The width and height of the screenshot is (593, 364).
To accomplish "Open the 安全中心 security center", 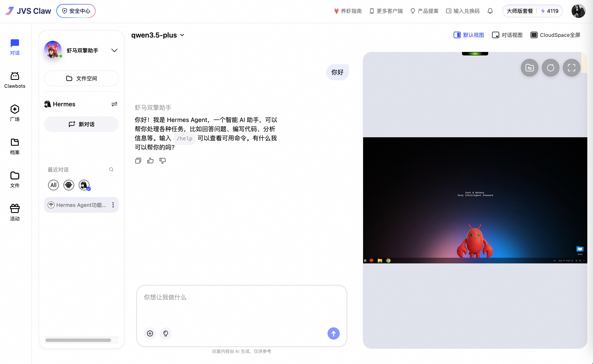I will tap(76, 11).
